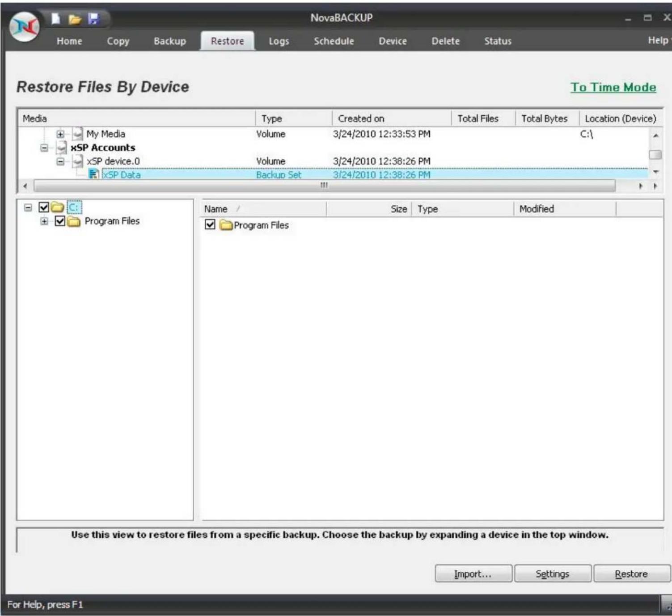Click the New document icon in title bar
This screenshot has width=672, height=616.
point(55,19)
